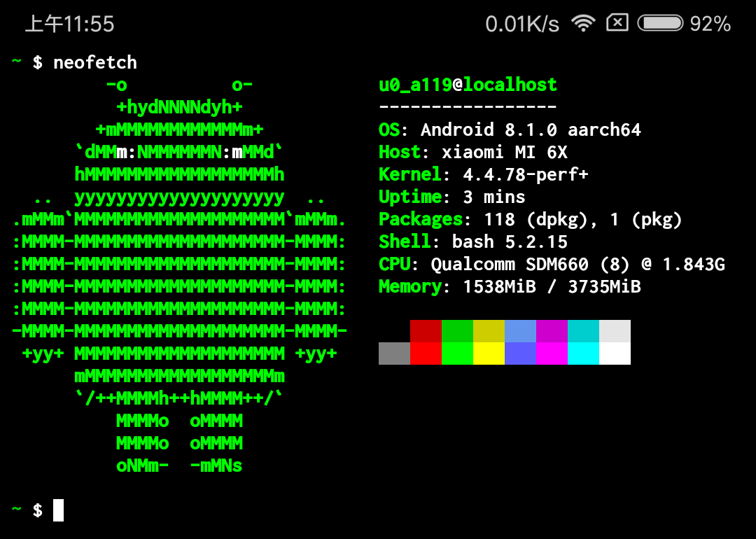
Task: Tap the no-SIM card icon with X
Action: pos(617,24)
